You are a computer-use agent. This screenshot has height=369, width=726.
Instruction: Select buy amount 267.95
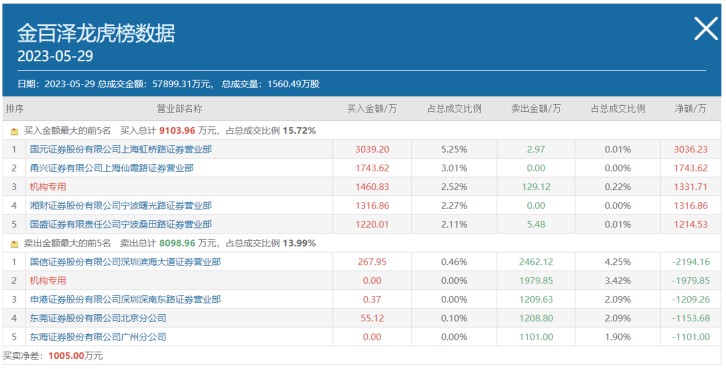(372, 262)
